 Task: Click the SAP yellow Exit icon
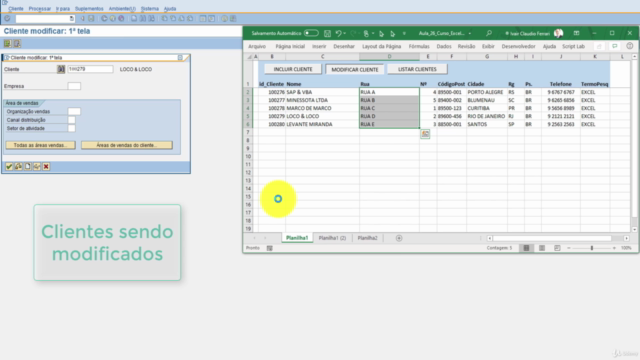(113, 18)
